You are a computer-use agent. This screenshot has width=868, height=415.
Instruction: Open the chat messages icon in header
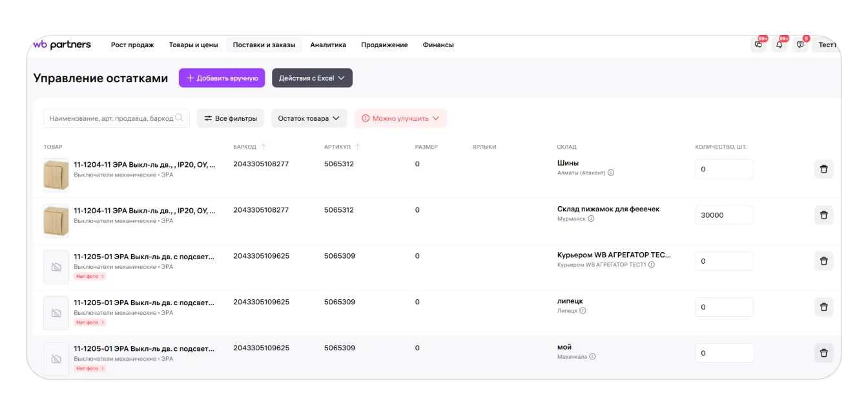click(x=758, y=45)
